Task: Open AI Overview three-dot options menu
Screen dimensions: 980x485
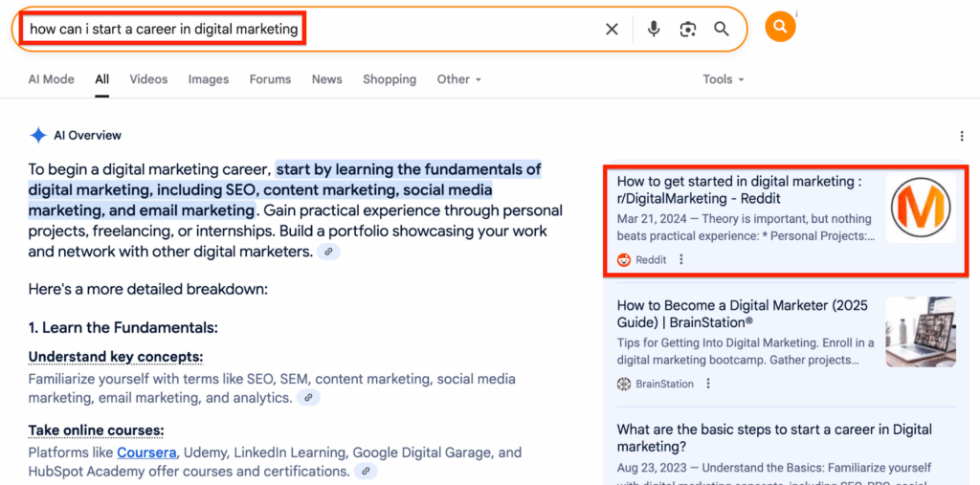Action: point(961,136)
